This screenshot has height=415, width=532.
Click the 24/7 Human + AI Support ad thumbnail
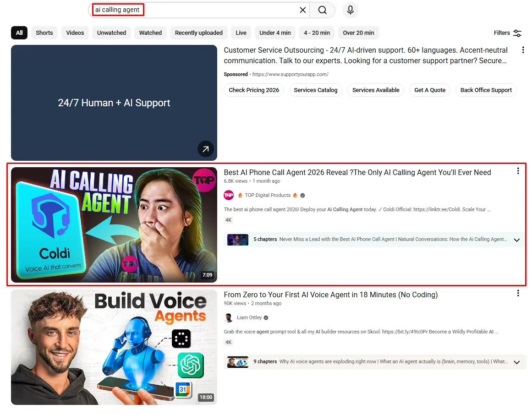114,103
